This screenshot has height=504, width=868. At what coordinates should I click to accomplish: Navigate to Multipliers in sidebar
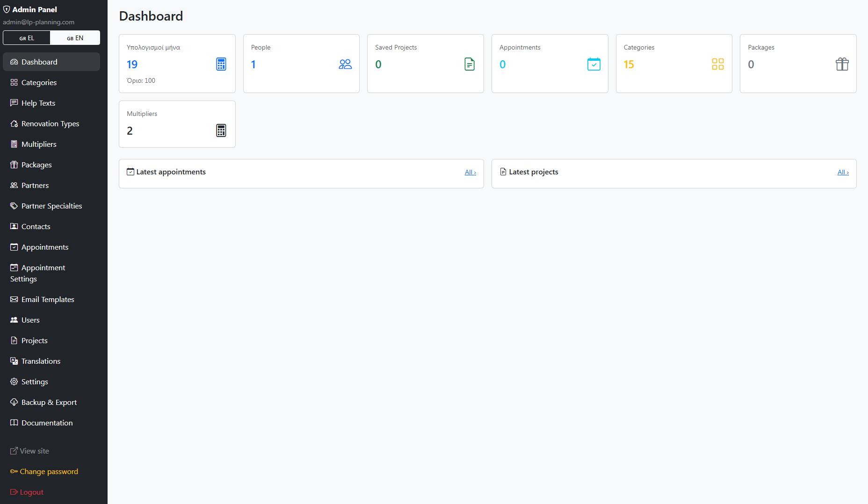51,144
